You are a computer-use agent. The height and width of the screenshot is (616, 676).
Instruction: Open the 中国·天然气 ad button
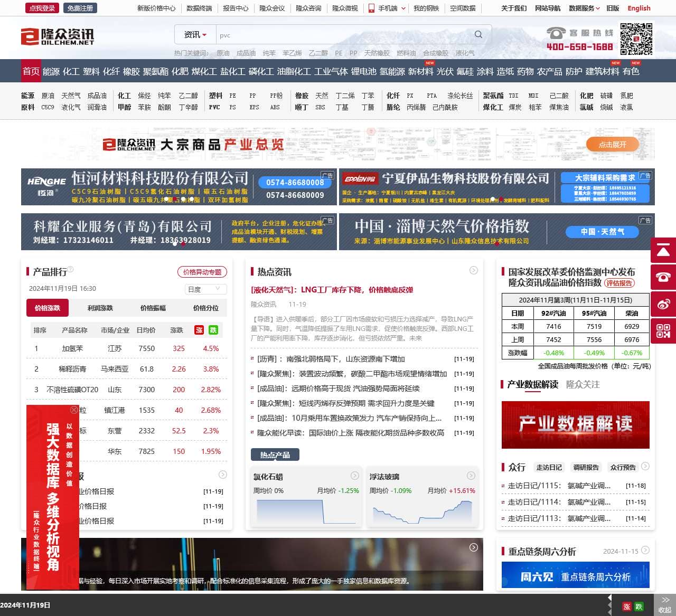point(602,232)
